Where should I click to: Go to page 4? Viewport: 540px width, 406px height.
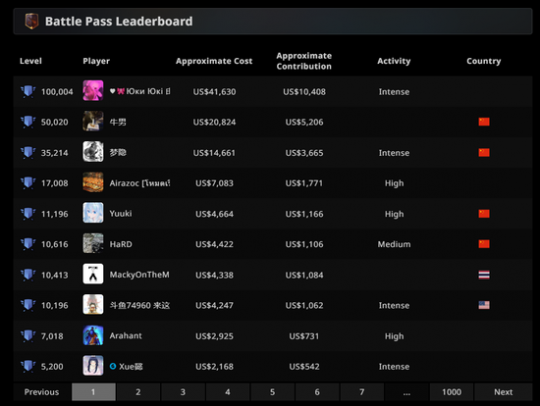click(x=228, y=392)
